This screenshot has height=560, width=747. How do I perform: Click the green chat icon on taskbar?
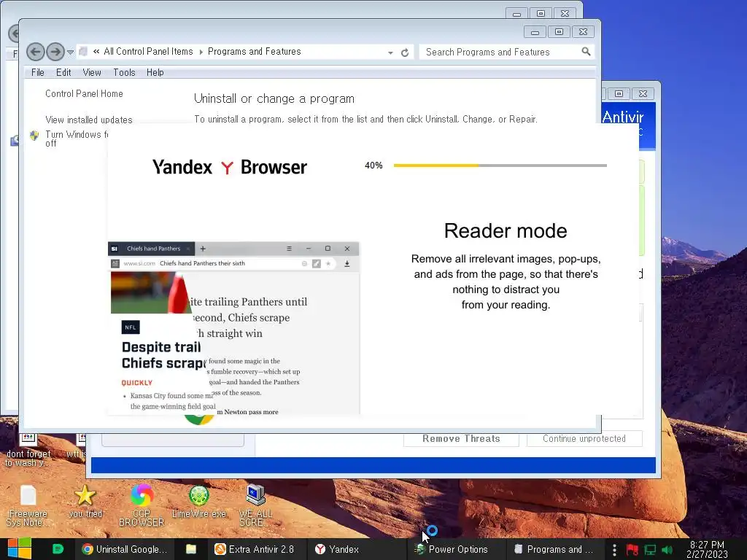tap(58, 549)
